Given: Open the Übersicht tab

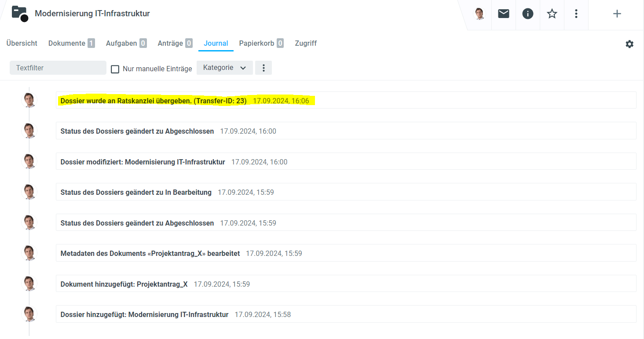Looking at the screenshot, I should (x=22, y=43).
